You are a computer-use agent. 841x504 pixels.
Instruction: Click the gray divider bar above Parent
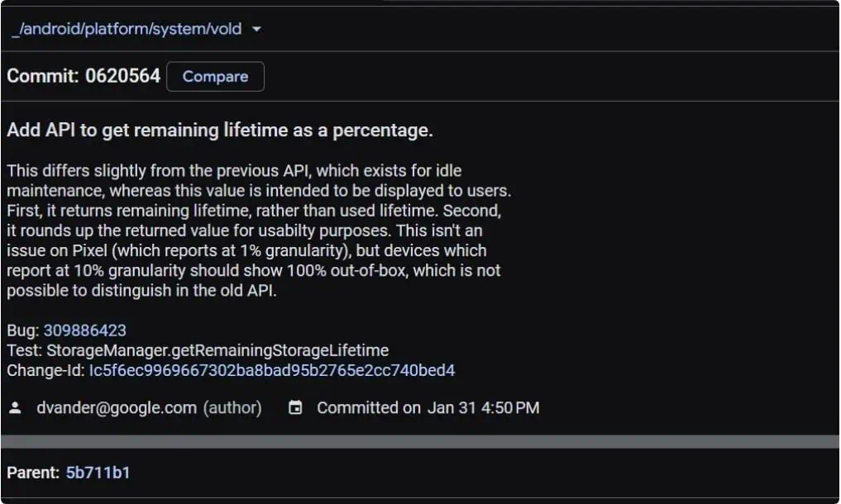[420, 441]
